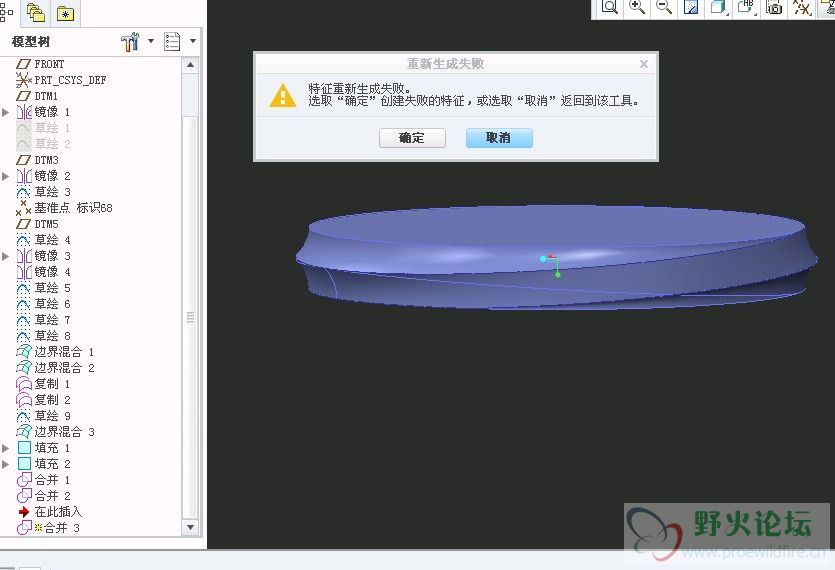
Task: Select the 边界混合 1 boundary blend icon
Action: [x=24, y=352]
